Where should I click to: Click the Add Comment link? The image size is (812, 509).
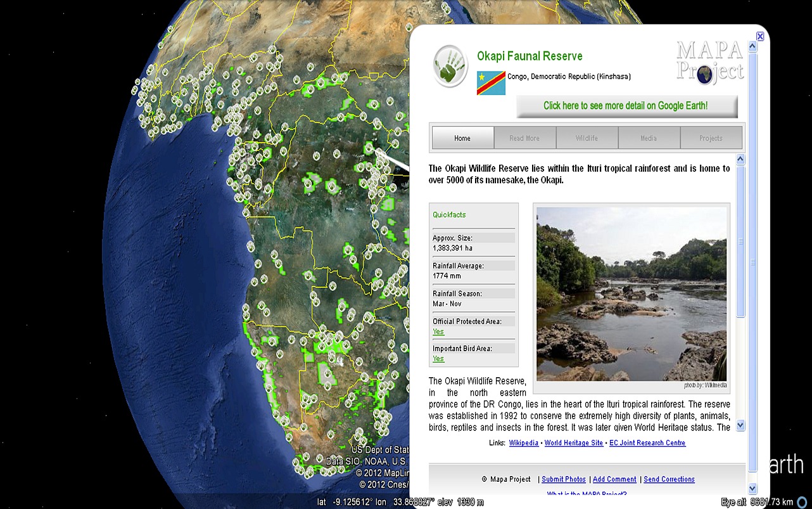[x=614, y=479]
